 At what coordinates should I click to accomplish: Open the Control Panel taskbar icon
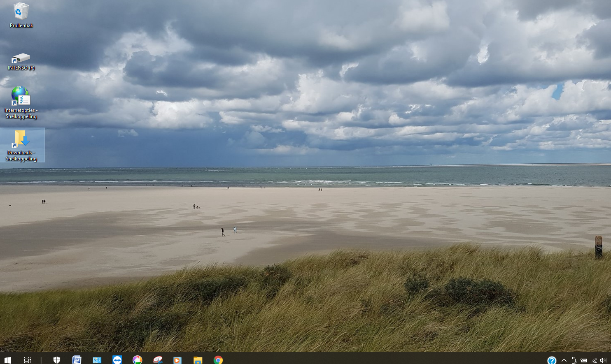(x=97, y=360)
